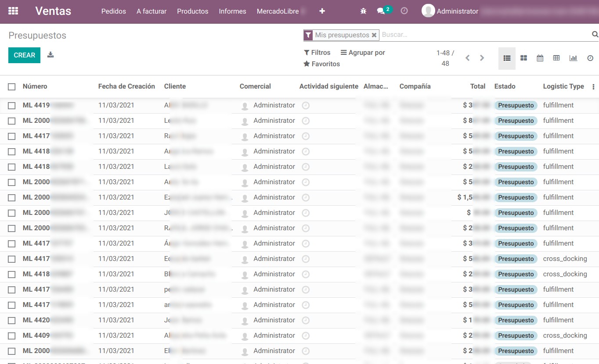The height and width of the screenshot is (364, 599).
Task: Switch to pivot table view
Action: 556,58
